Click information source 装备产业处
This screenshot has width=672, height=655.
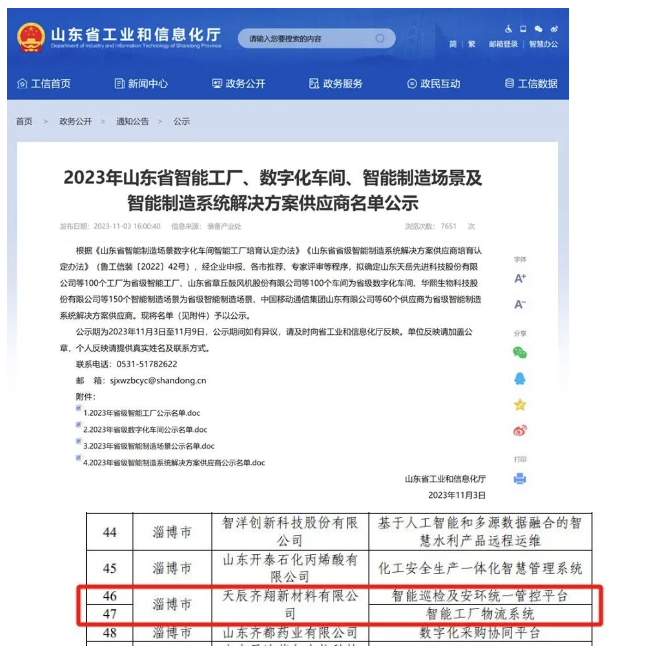pos(224,226)
